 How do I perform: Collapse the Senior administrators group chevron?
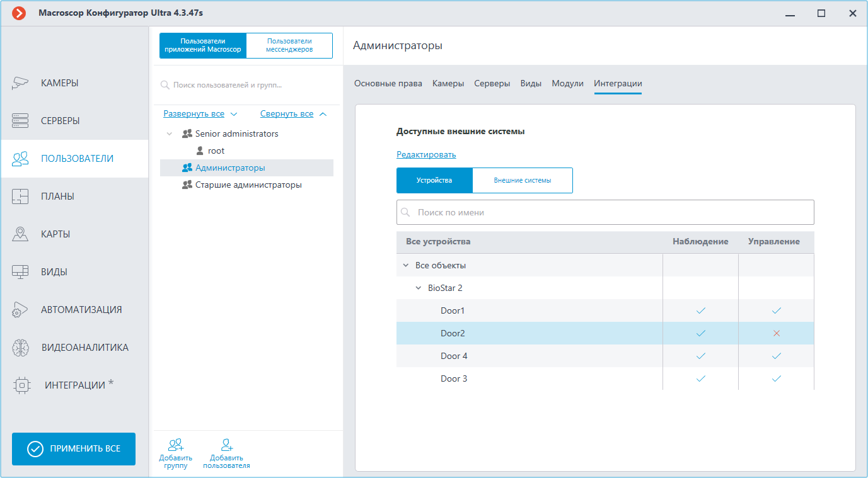point(169,134)
